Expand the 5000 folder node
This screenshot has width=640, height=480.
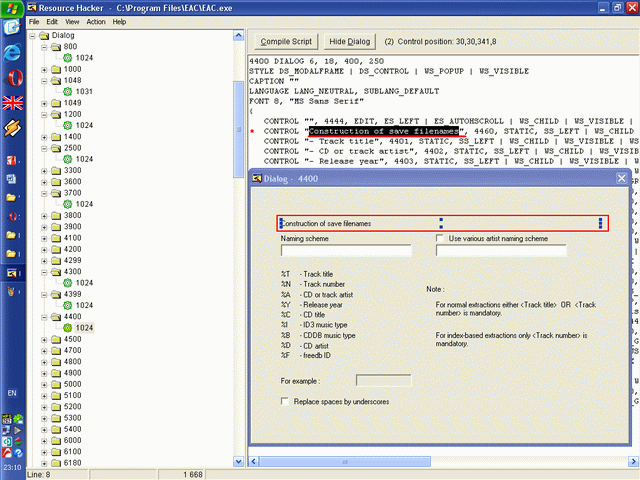pyautogui.click(x=44, y=384)
